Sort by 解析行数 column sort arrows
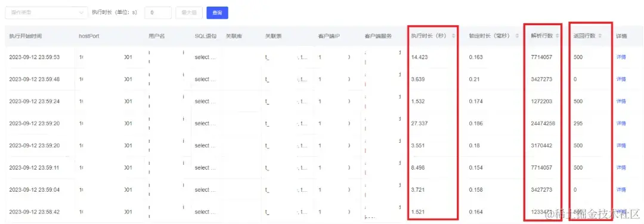Image resolution: width=644 pixels, height=224 pixels. click(558, 36)
